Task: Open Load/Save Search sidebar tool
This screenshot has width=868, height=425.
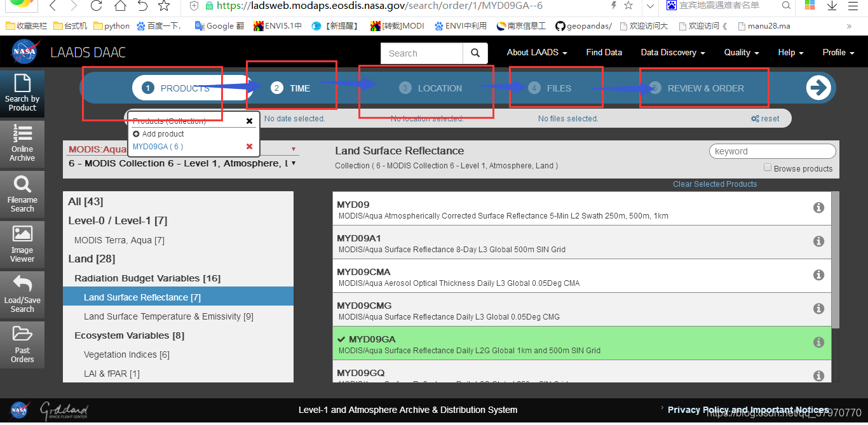Action: coord(22,294)
